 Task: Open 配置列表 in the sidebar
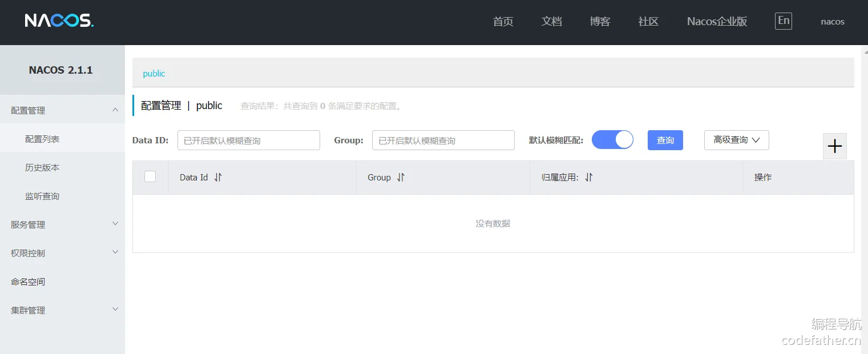click(x=62, y=139)
